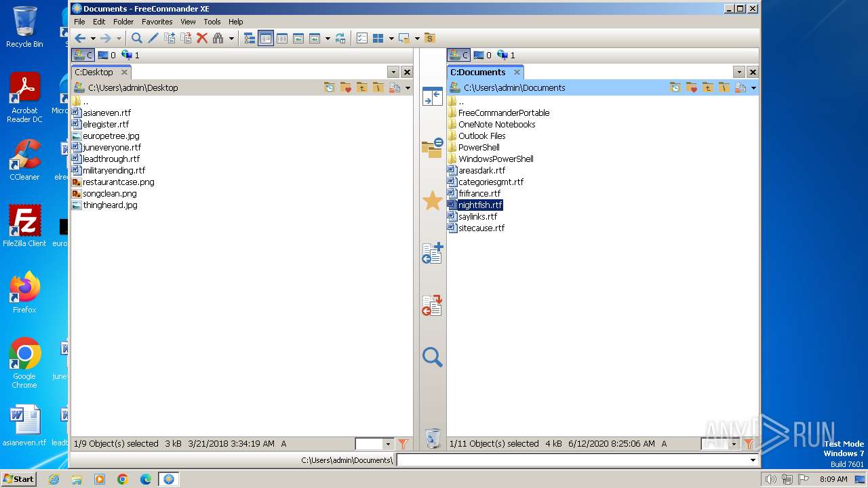Screen dimensions: 868x488
Task: Open dropdown next to binoculars icon
Action: pos(231,39)
